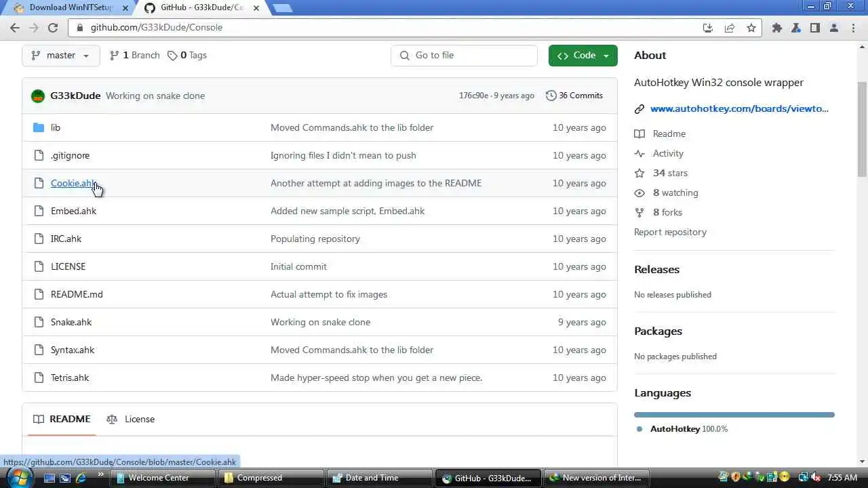Launch Internet Explorer from quick launch
This screenshot has height=488, width=868.
click(x=81, y=478)
